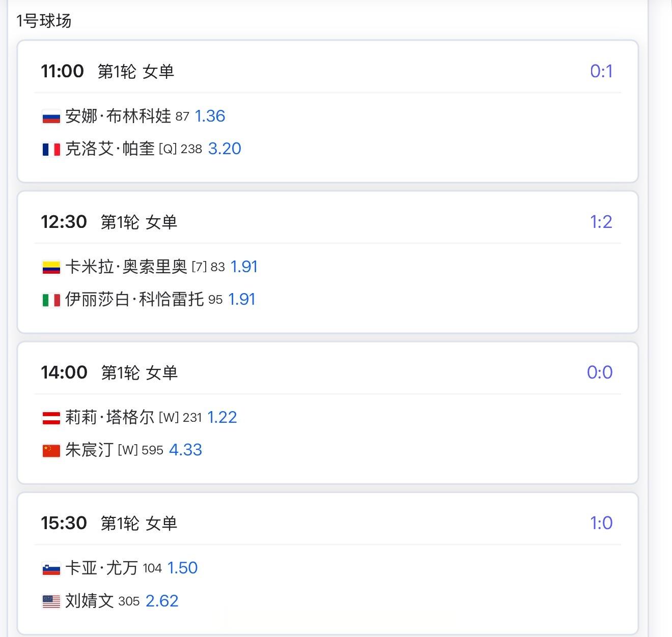Click the Slovenian flag beside 卡亚·尤万
The height and width of the screenshot is (637, 672).
tap(51, 569)
